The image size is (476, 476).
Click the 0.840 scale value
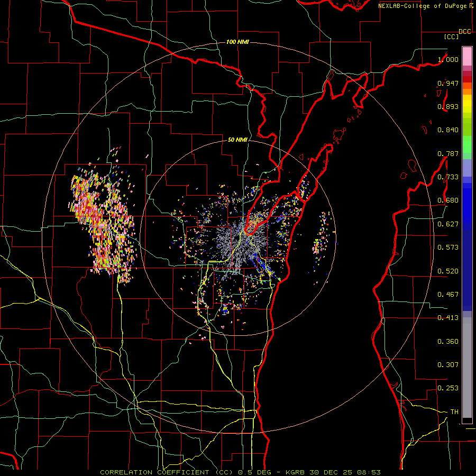tap(448, 130)
